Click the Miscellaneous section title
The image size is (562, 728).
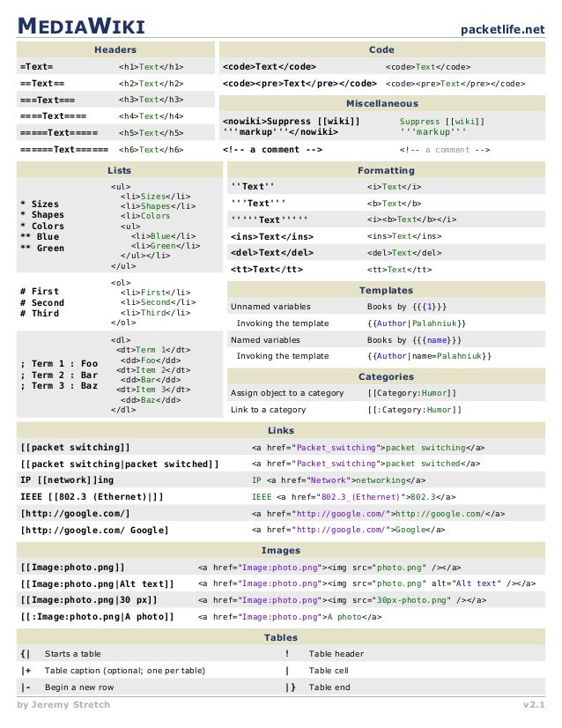[x=382, y=103]
